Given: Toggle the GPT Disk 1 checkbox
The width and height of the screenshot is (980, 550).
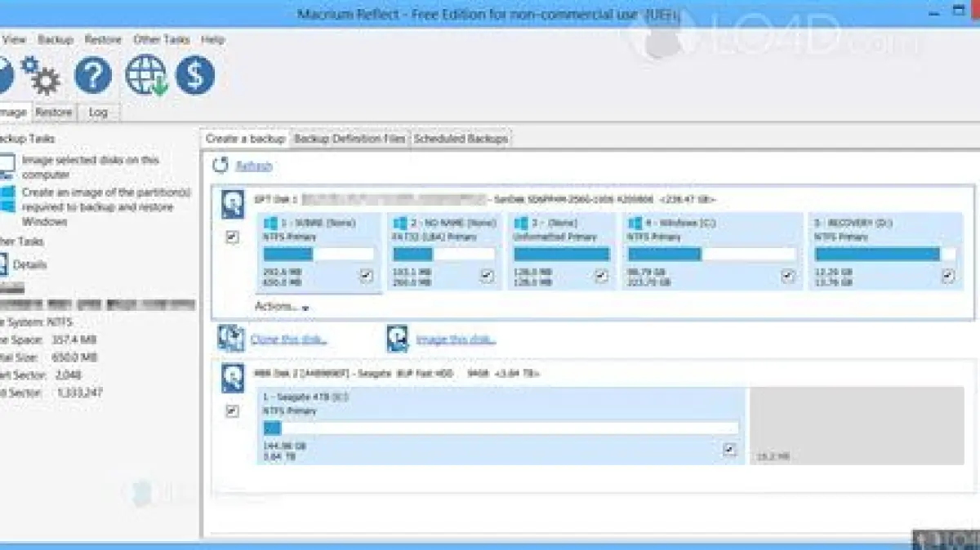Looking at the screenshot, I should (x=233, y=237).
